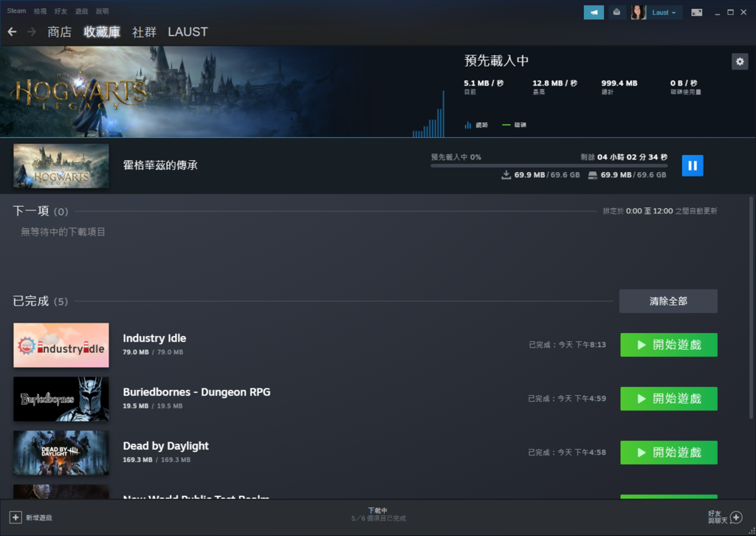Go back using the left arrow
The image size is (756, 536).
click(x=13, y=32)
